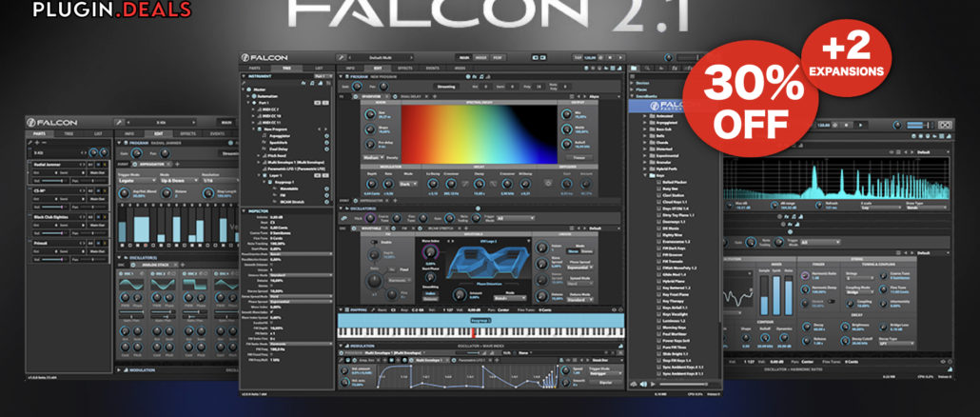980x417 pixels.
Task: Click the Streaming button in the program header
Action: tap(445, 87)
